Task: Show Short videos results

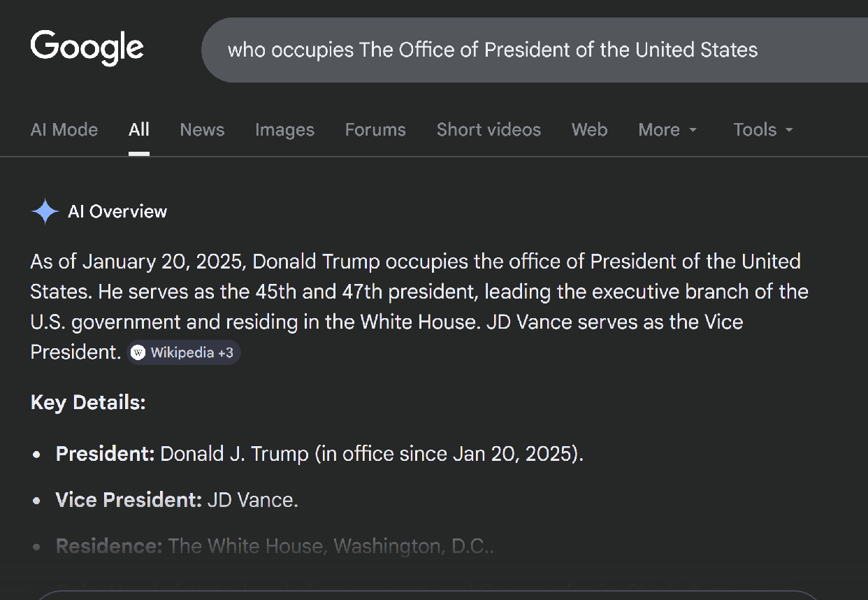Action: [x=489, y=129]
